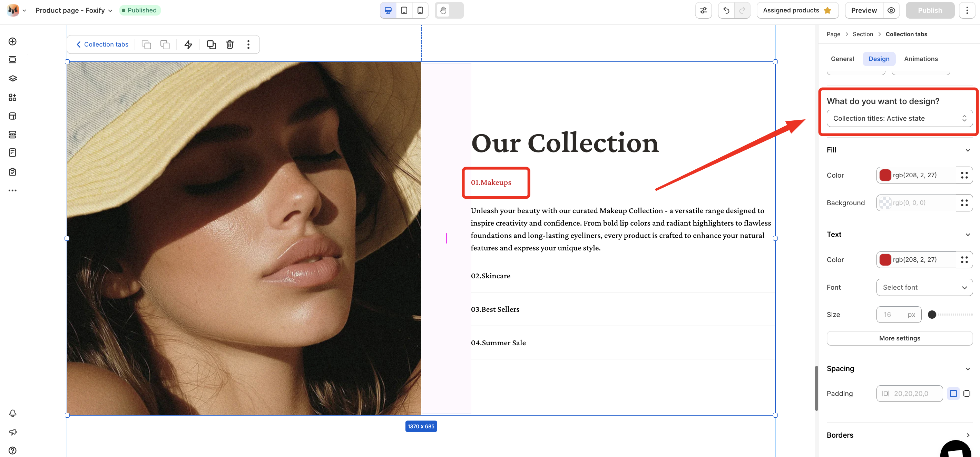The image size is (980, 457).
Task: Click the More settings button
Action: [899, 338]
